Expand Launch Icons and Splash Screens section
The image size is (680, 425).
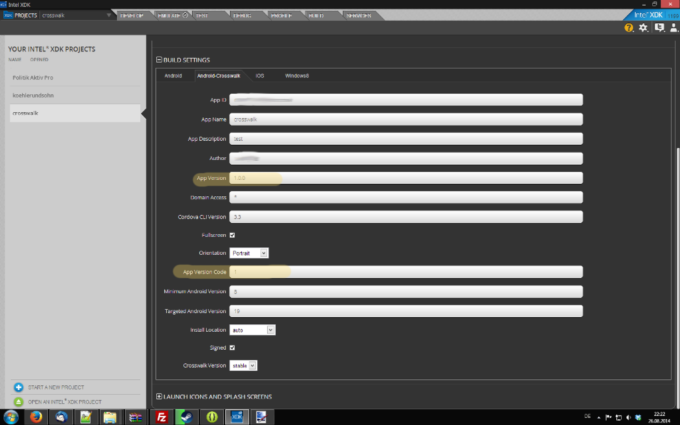coord(159,396)
